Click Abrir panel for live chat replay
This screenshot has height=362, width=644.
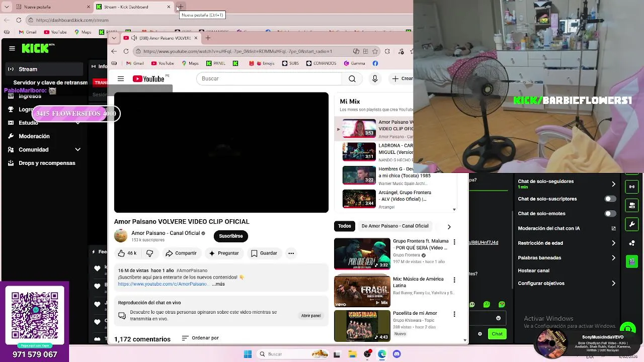311,316
